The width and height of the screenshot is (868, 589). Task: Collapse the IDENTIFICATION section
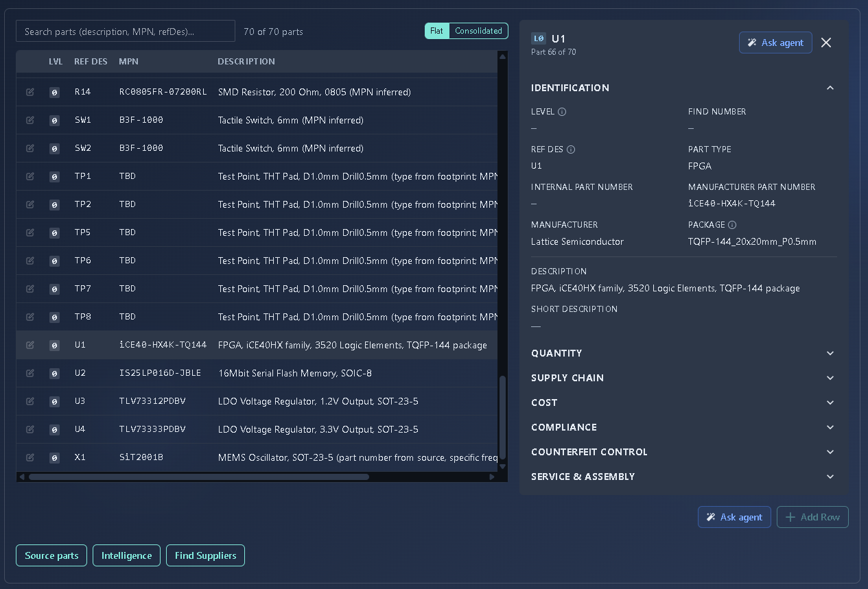click(830, 88)
